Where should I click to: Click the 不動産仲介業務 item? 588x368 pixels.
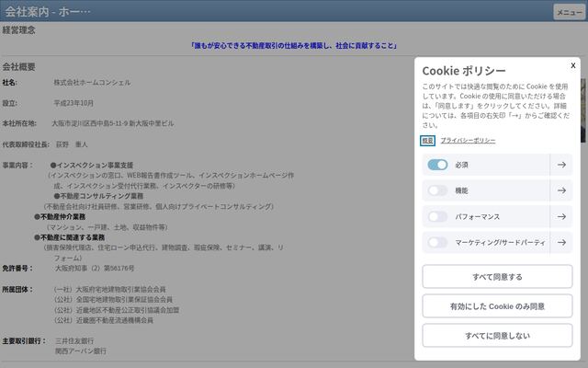(60, 217)
